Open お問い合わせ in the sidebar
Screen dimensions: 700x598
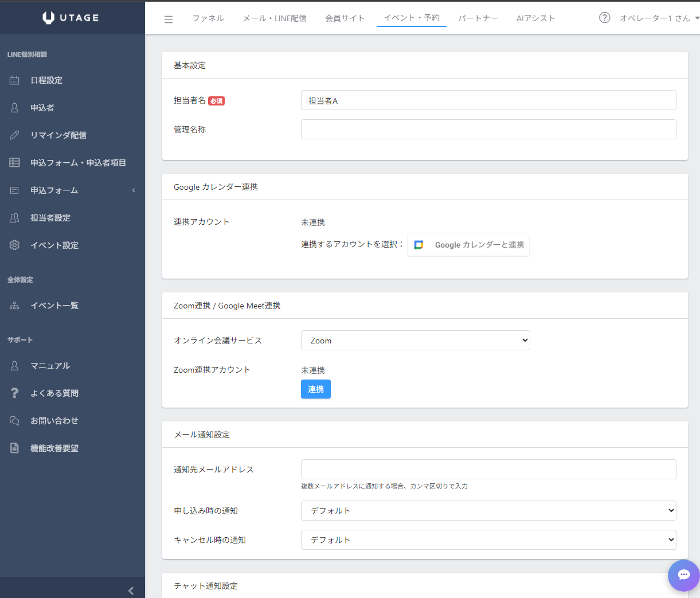coord(54,421)
